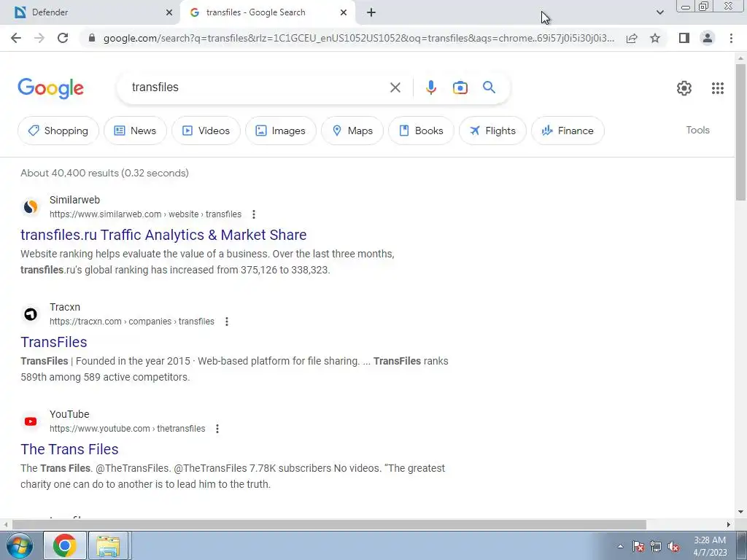
Task: Open Google quick settings gear
Action: point(684,88)
